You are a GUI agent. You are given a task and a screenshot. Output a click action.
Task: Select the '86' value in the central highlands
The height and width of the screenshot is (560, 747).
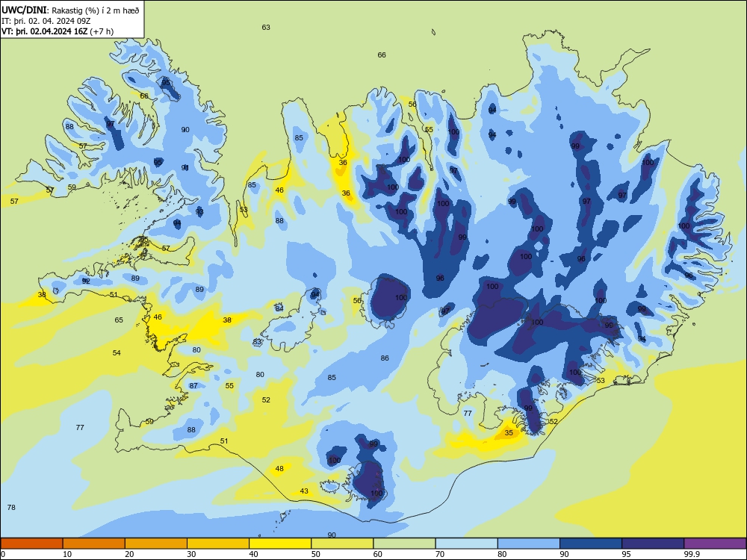tap(385, 358)
